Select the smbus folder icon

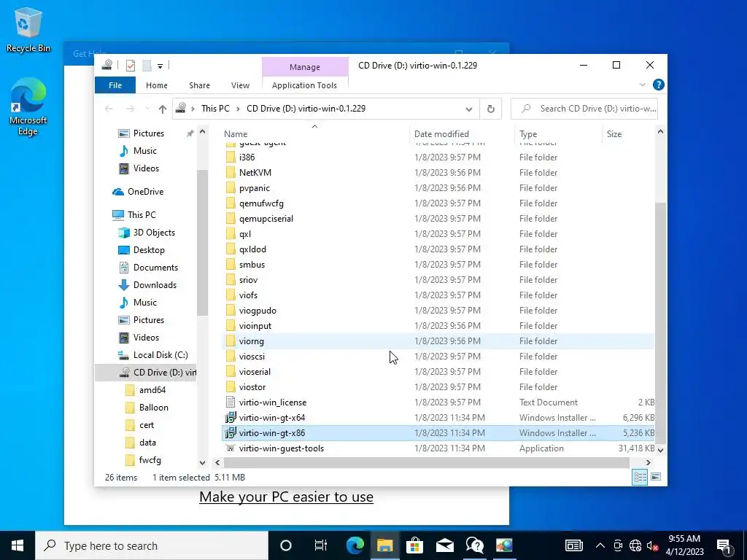pyautogui.click(x=231, y=264)
